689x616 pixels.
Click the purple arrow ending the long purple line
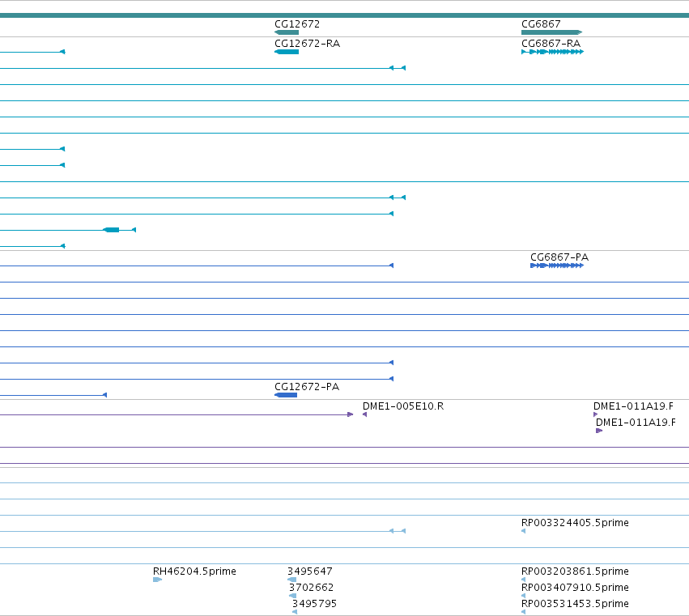click(351, 414)
